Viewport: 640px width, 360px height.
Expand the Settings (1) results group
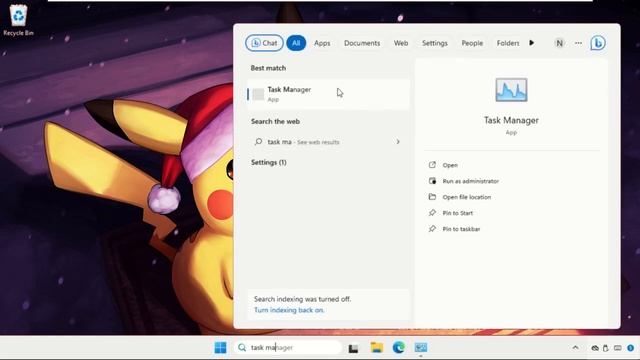point(269,162)
